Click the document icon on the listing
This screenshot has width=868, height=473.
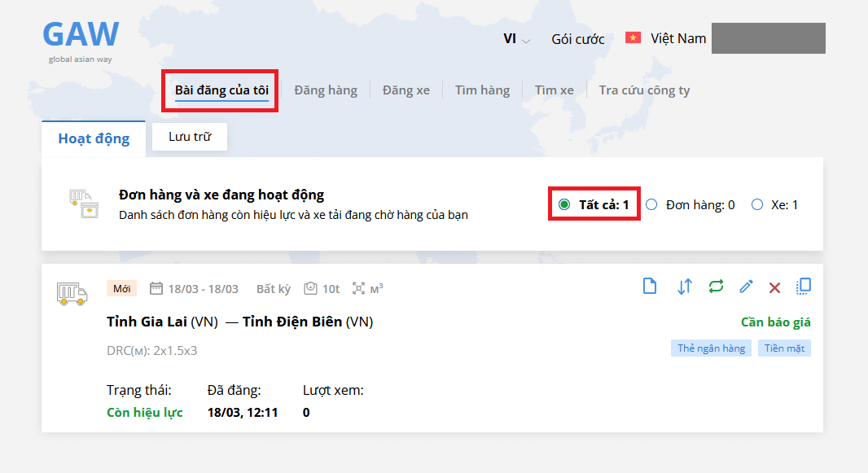pyautogui.click(x=650, y=287)
